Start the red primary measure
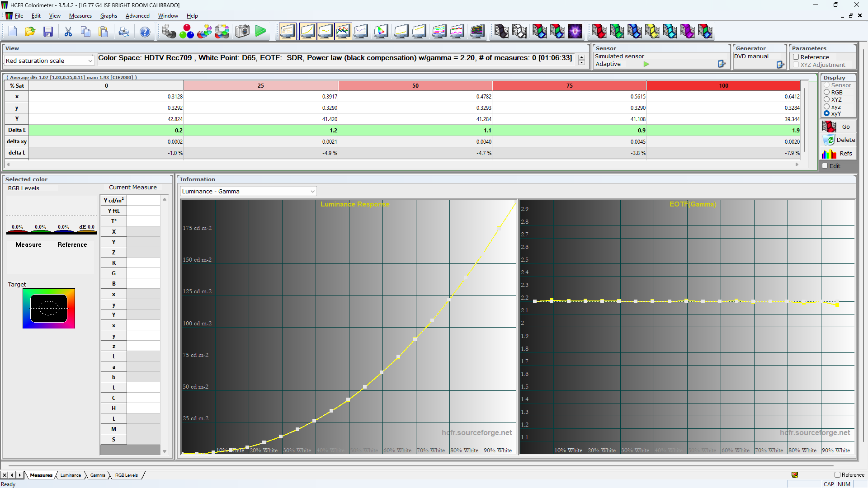 point(599,32)
